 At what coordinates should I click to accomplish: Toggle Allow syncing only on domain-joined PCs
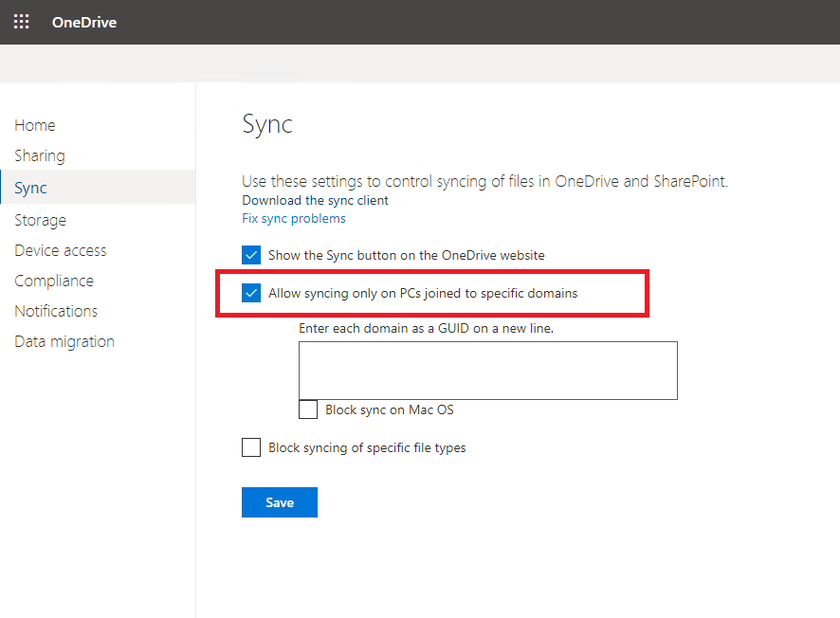(251, 293)
